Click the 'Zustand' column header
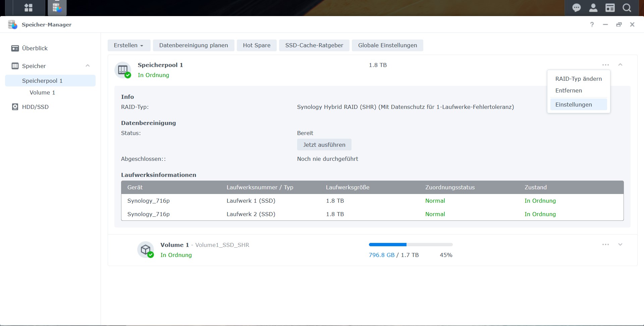This screenshot has height=326, width=644. (x=535, y=188)
